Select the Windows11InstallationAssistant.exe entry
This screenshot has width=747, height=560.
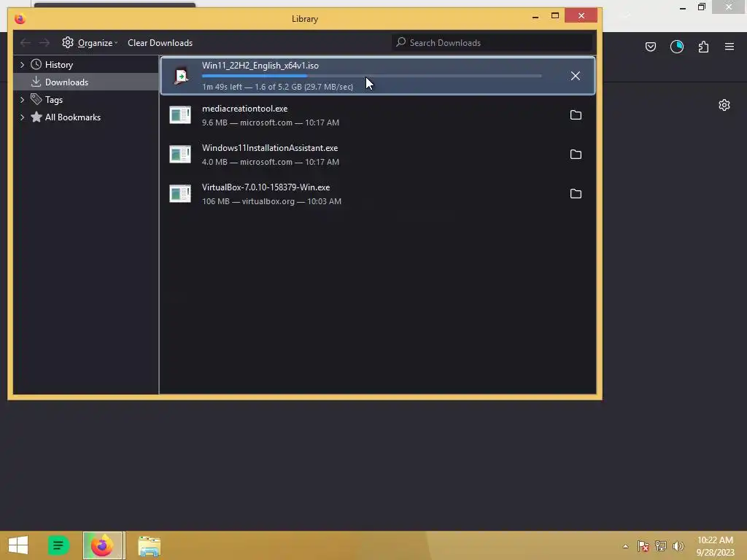(378, 155)
